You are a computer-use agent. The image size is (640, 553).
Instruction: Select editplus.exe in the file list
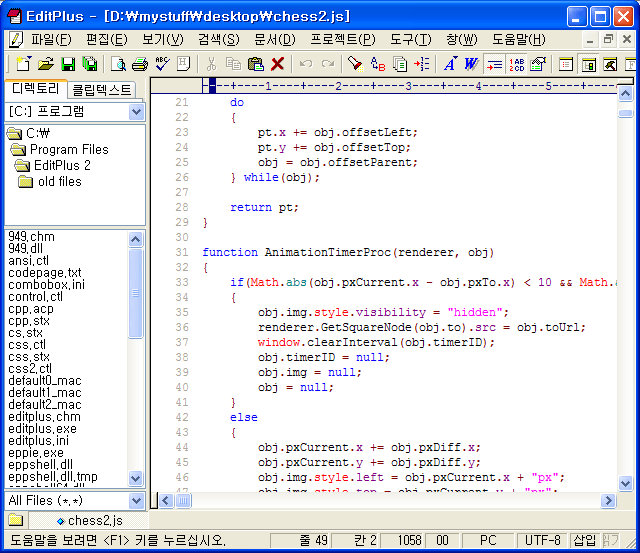click(x=44, y=429)
